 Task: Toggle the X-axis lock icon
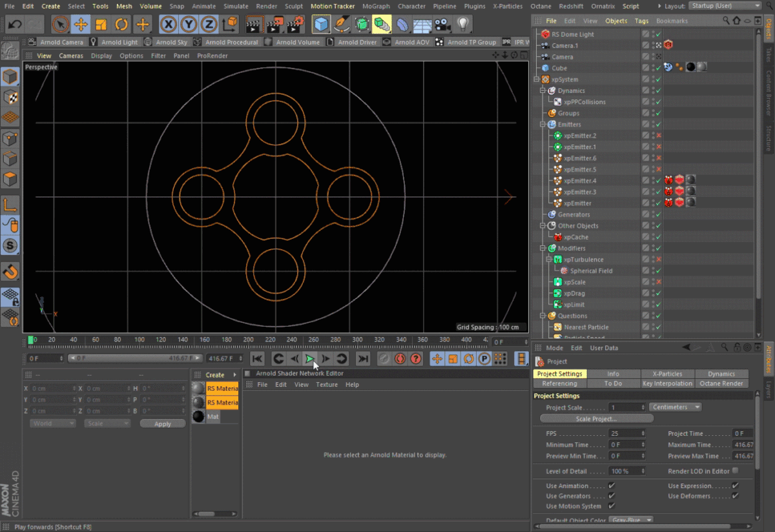point(168,25)
